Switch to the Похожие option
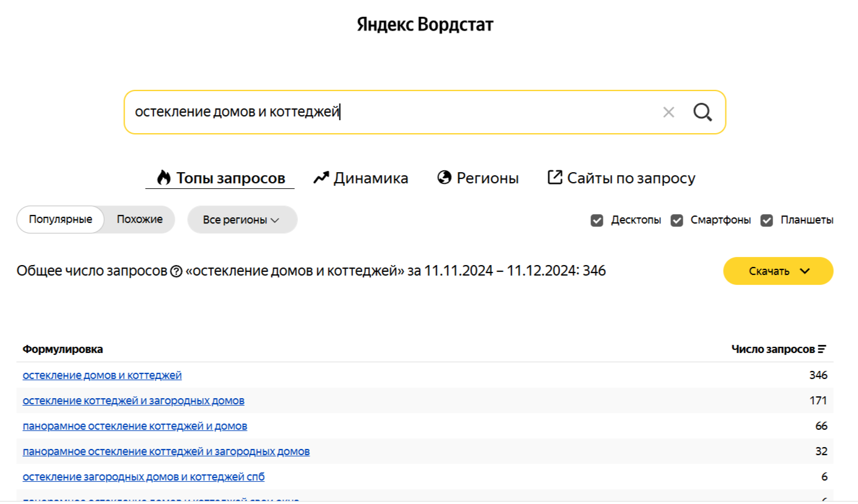The image size is (858, 504). [x=139, y=219]
